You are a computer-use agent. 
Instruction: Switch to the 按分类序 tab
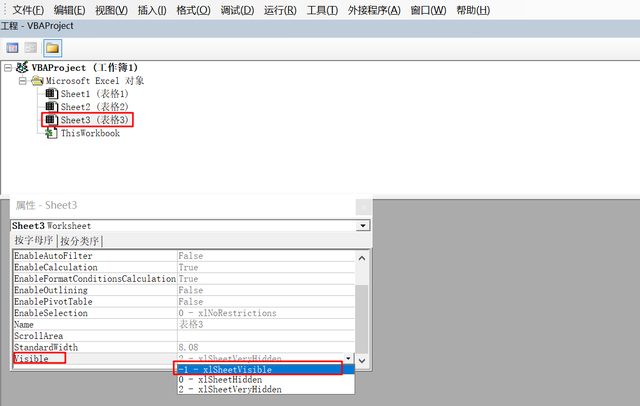coord(80,241)
